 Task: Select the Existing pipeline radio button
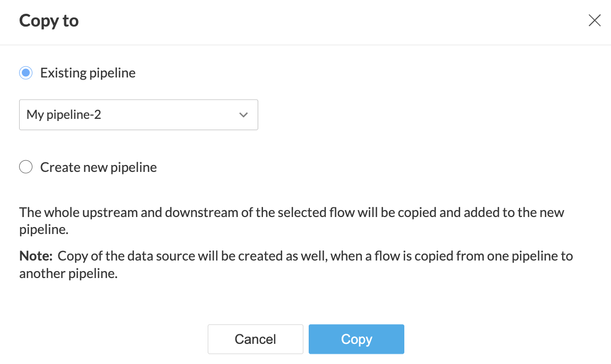click(x=26, y=73)
